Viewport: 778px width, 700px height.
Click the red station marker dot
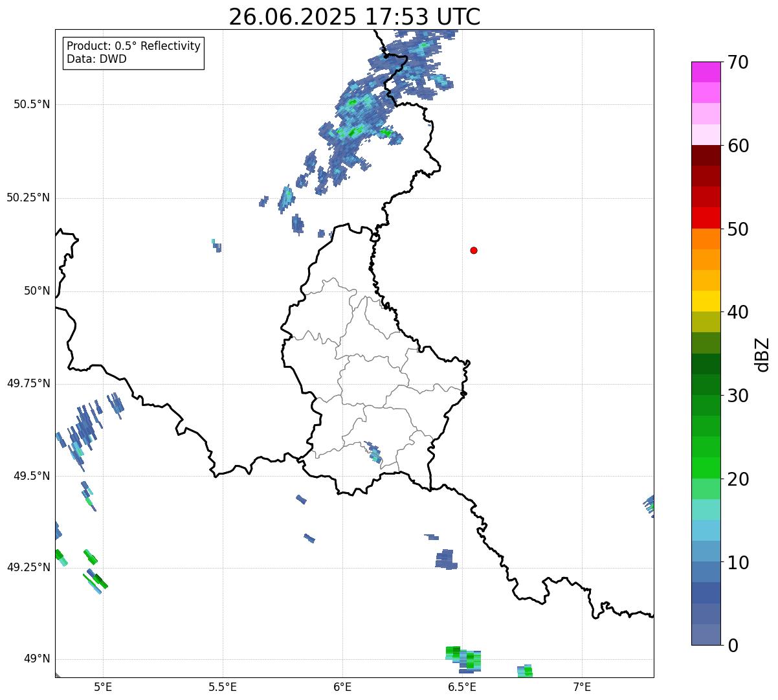click(x=474, y=250)
